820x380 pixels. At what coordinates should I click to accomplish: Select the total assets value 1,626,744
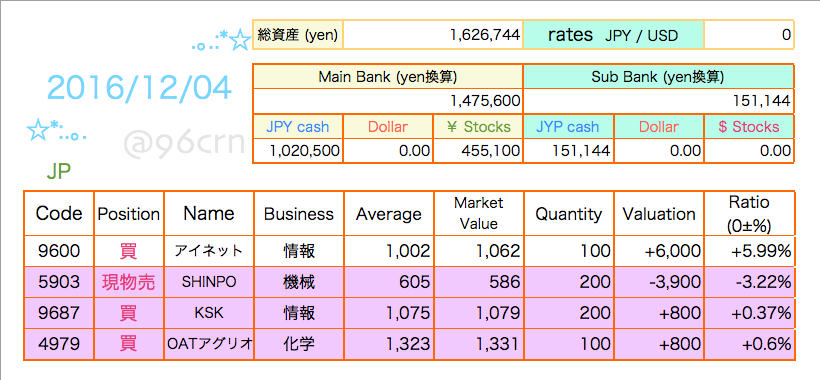433,35
